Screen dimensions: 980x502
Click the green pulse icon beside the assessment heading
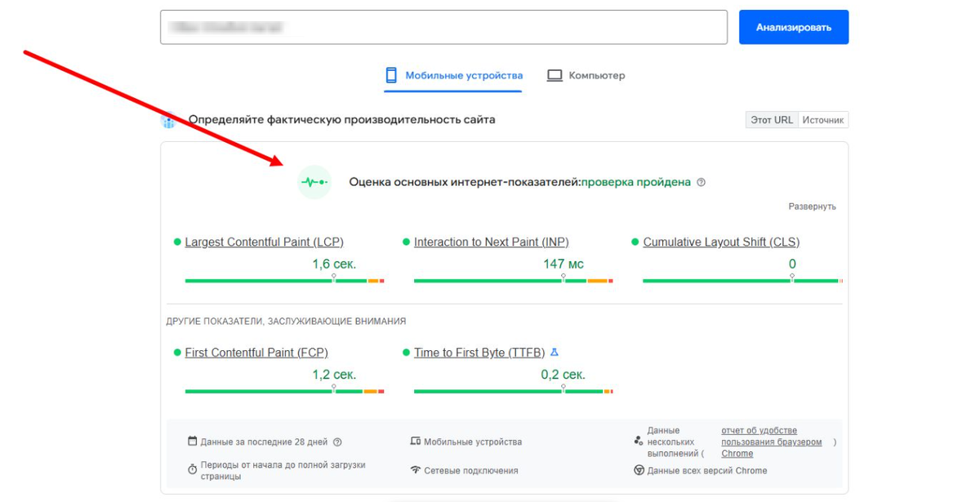click(x=314, y=181)
